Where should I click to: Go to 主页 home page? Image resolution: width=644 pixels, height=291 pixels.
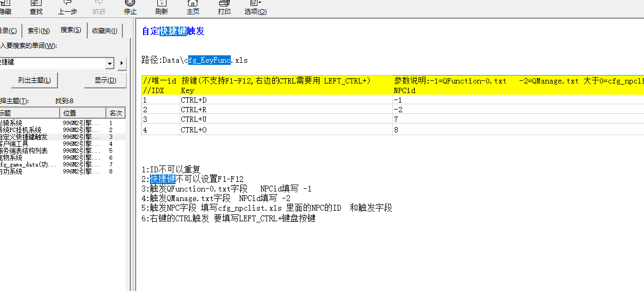pos(193,7)
